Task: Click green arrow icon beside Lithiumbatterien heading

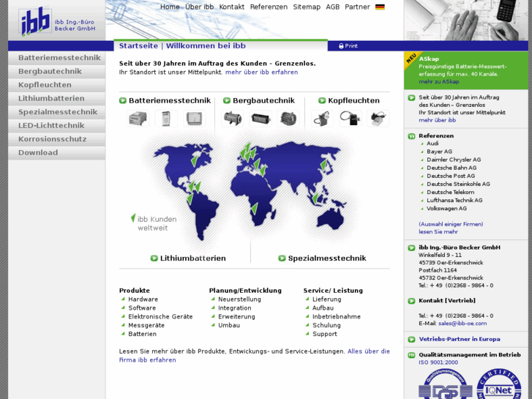Action: click(154, 258)
